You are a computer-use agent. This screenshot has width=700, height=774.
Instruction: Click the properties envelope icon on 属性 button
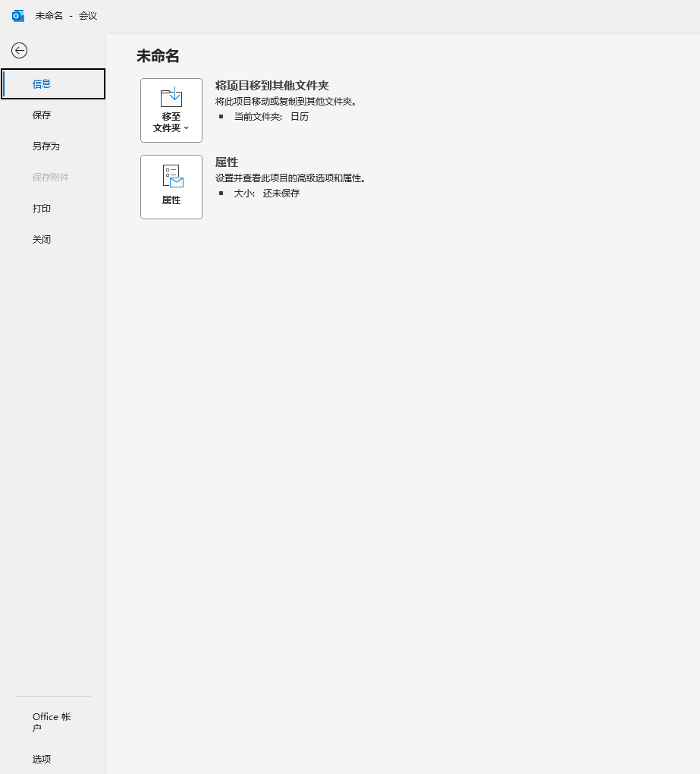tap(172, 176)
